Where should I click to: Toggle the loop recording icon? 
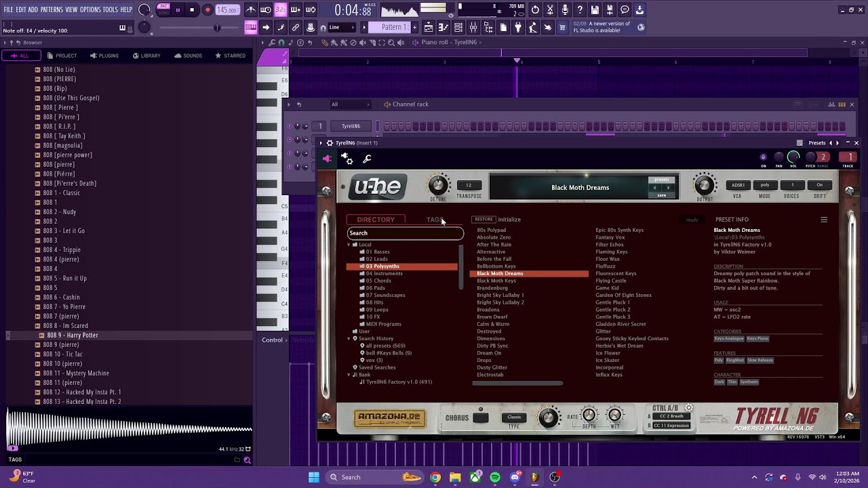click(x=311, y=10)
